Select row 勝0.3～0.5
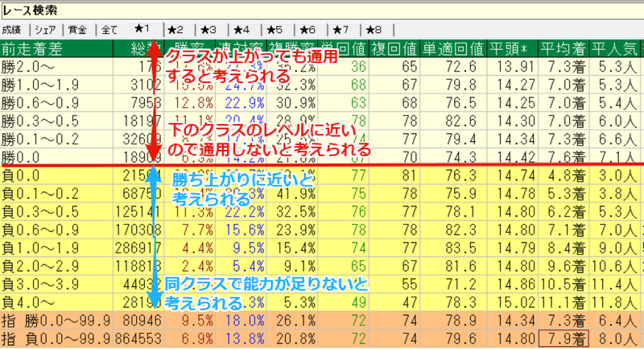Screen dimensions: 644x349 point(322,121)
